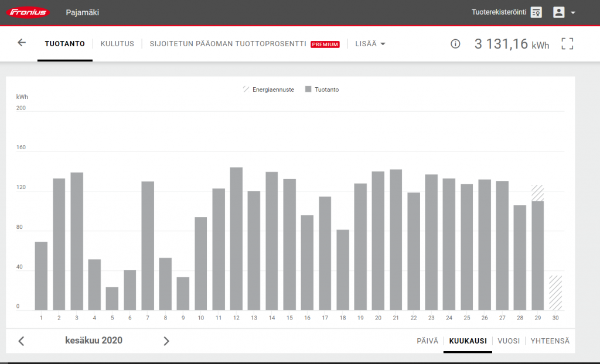Image resolution: width=600 pixels, height=364 pixels.
Task: Switch to the Kulutus tab
Action: click(117, 44)
